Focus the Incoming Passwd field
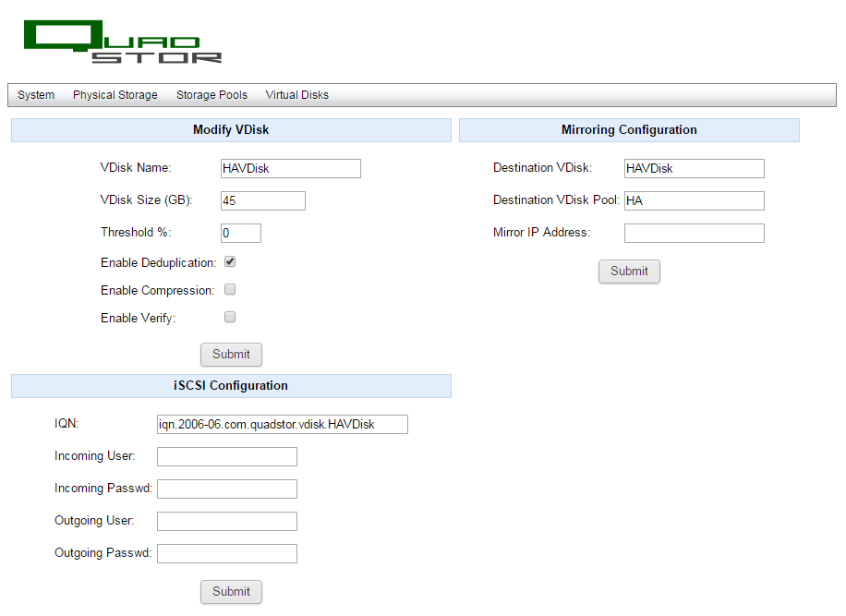846x616 pixels. [227, 489]
